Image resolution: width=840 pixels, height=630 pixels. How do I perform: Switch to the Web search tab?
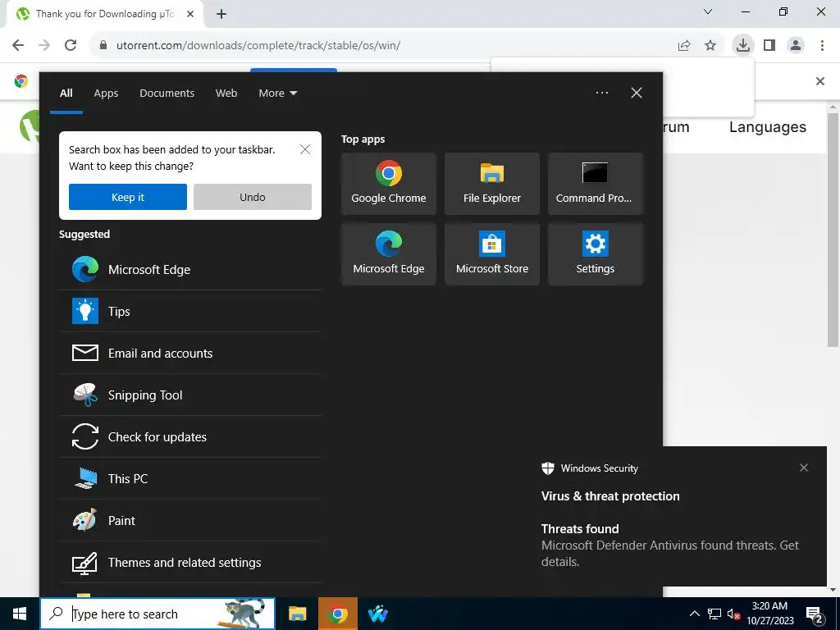pos(226,93)
